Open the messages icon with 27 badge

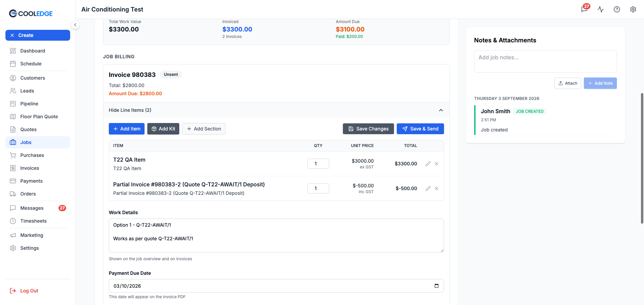[584, 9]
